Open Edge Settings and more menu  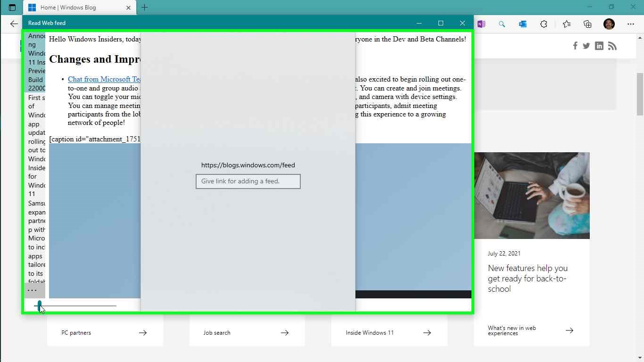(x=631, y=24)
